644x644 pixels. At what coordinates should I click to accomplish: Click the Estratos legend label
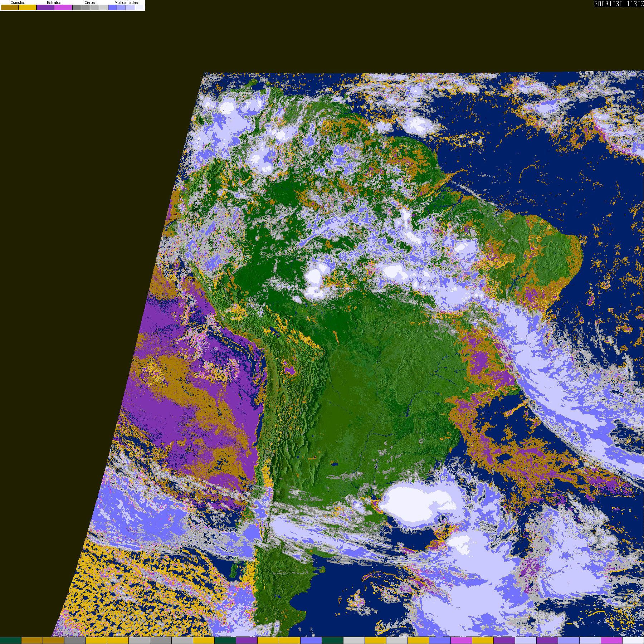tap(54, 3)
